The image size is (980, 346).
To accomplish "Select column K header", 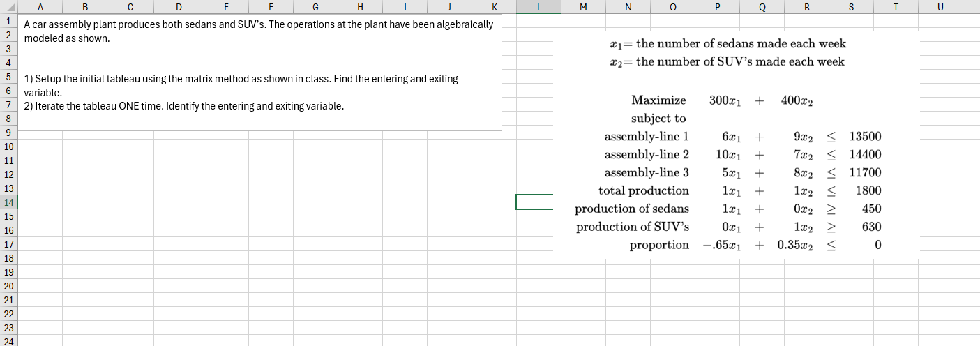I will (495, 6).
